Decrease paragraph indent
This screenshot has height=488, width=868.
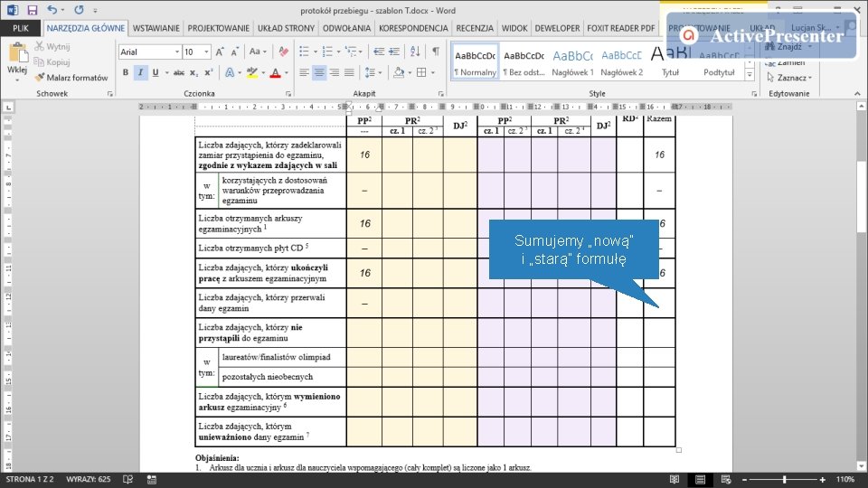pyautogui.click(x=379, y=52)
